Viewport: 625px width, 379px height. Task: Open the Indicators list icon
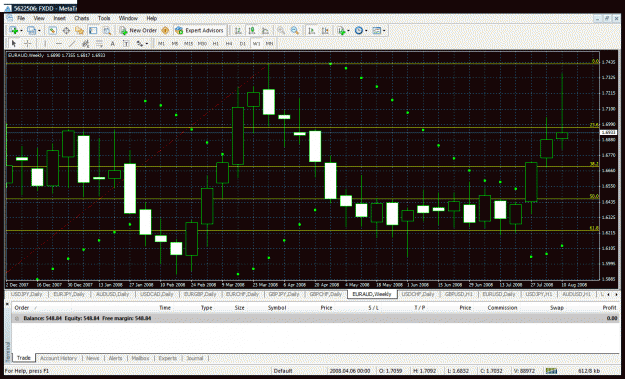[x=341, y=30]
